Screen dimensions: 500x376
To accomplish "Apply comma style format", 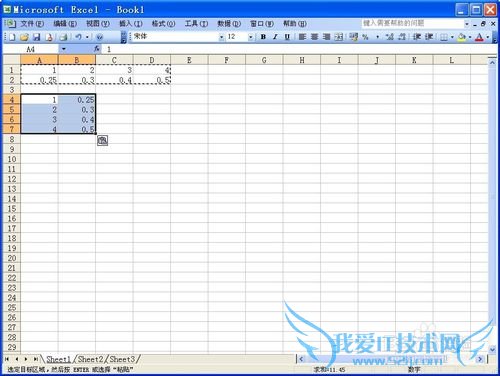I will tap(377, 37).
